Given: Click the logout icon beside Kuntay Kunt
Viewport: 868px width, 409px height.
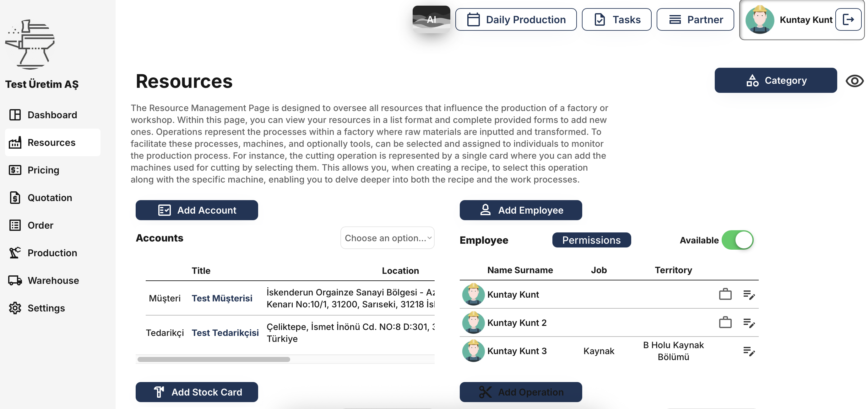Looking at the screenshot, I should (848, 20).
